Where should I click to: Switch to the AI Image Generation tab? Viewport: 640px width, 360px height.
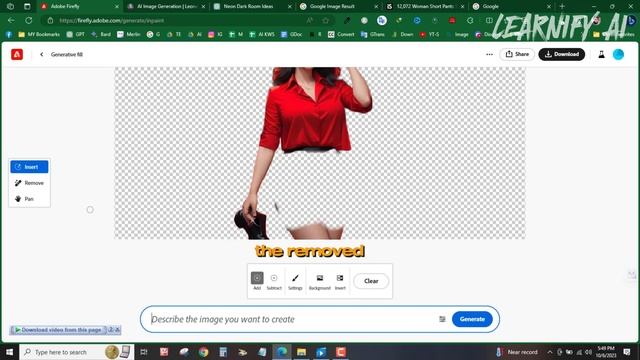pyautogui.click(x=167, y=7)
